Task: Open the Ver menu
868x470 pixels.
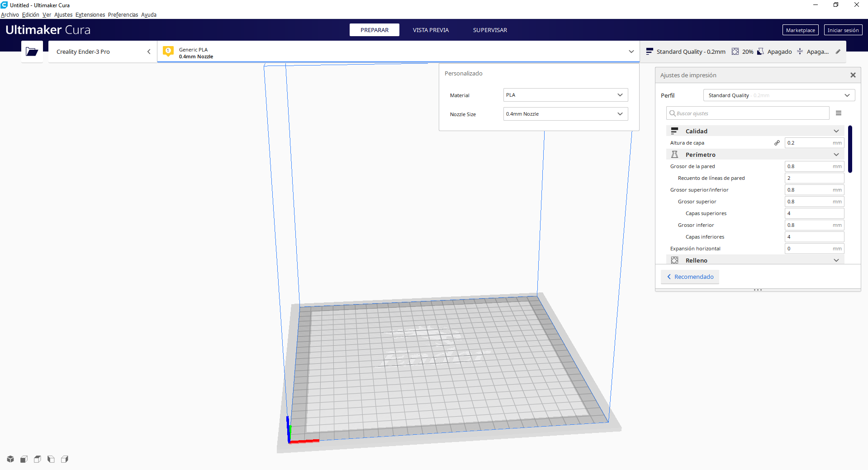Action: pyautogui.click(x=47, y=15)
